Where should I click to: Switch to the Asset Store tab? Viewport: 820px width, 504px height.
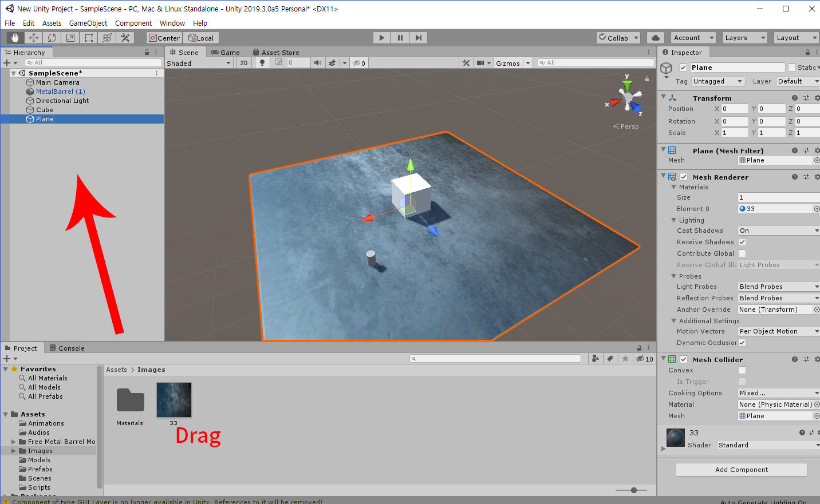276,52
